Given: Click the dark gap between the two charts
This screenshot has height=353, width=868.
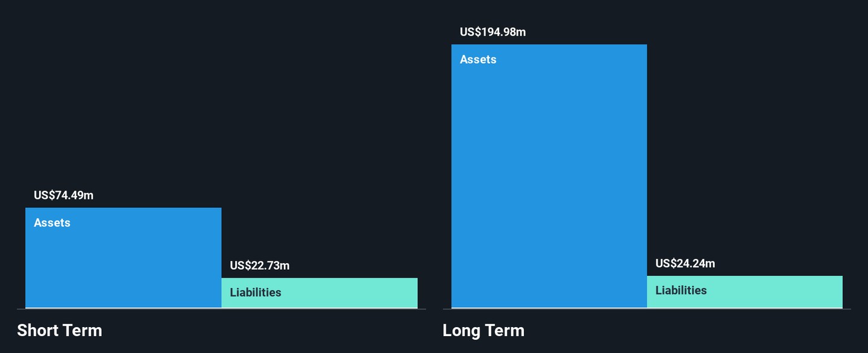Looking at the screenshot, I should click(434, 181).
